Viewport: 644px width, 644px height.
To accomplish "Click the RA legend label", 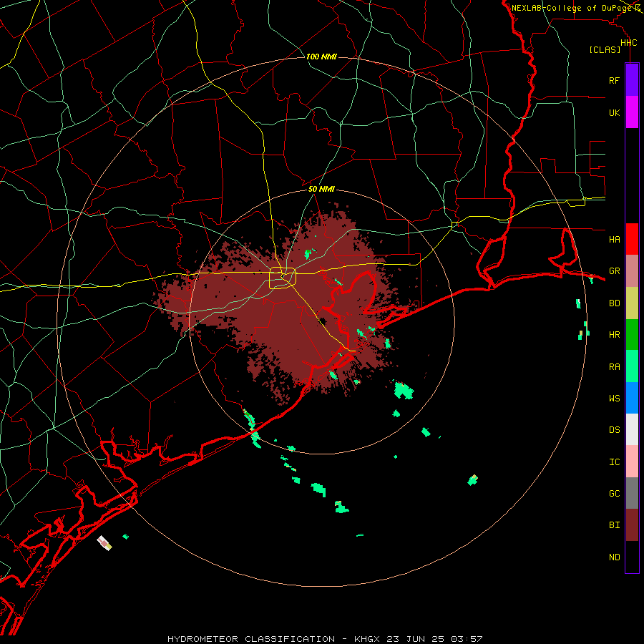I will click(614, 367).
